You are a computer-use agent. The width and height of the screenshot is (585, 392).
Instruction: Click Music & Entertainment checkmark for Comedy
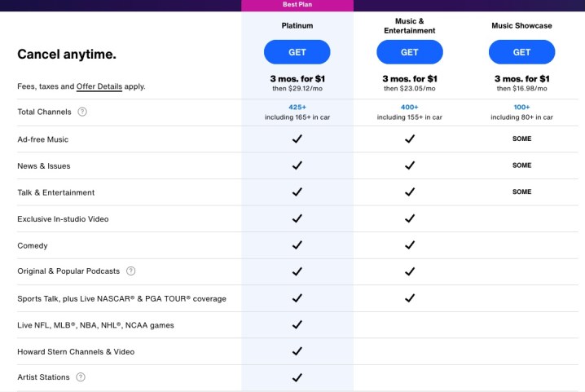tap(409, 245)
